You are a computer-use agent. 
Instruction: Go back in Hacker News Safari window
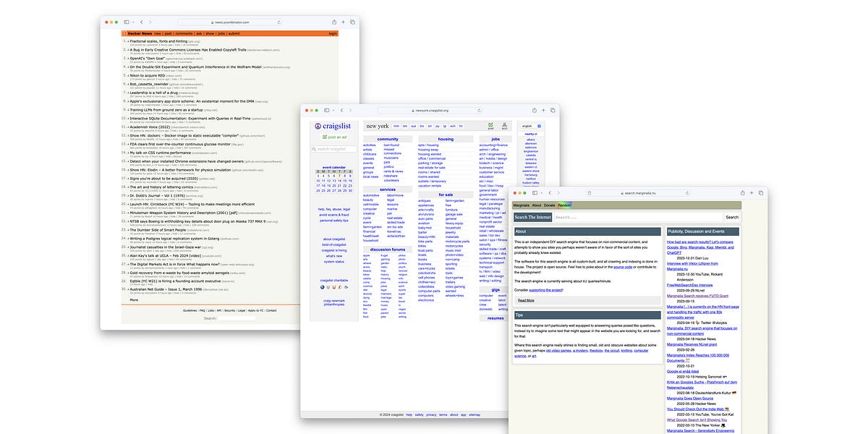click(x=140, y=22)
